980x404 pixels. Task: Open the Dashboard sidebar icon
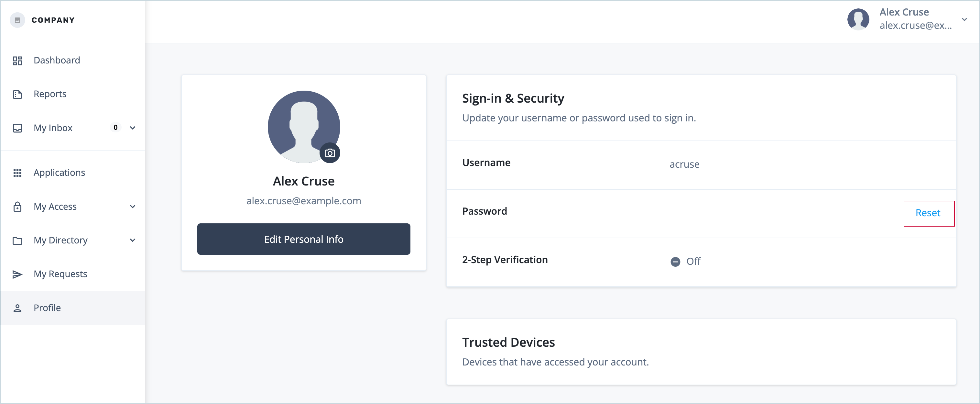click(x=17, y=60)
